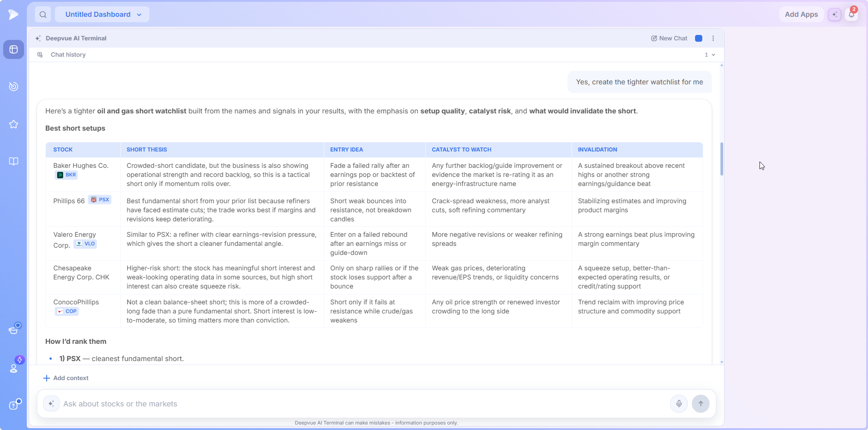
Task: Expand the Untitled Dashboard dropdown
Action: coord(103,15)
